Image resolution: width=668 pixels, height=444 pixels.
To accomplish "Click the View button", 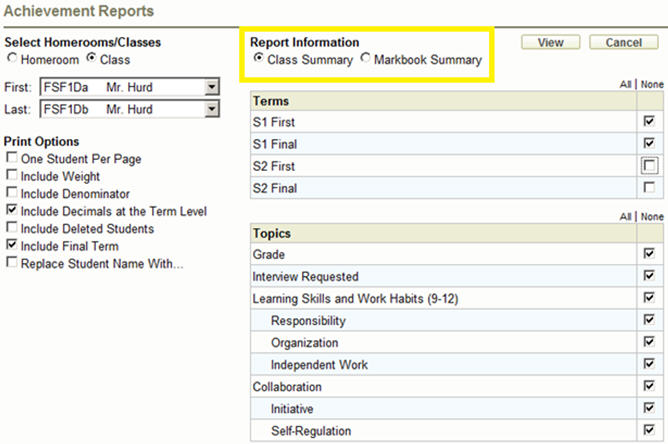I will coord(551,42).
